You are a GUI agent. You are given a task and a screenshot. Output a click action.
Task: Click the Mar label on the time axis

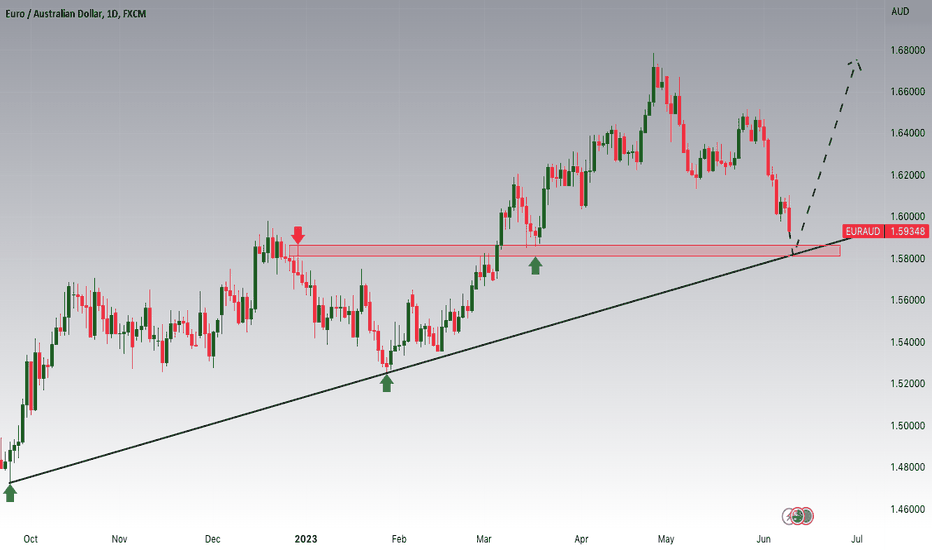(484, 539)
